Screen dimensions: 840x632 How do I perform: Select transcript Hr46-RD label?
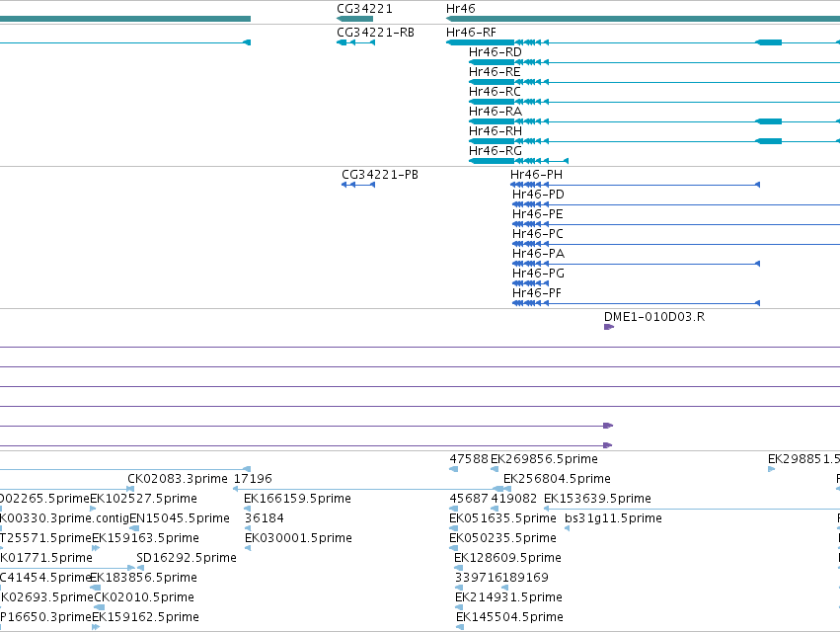tap(495, 52)
